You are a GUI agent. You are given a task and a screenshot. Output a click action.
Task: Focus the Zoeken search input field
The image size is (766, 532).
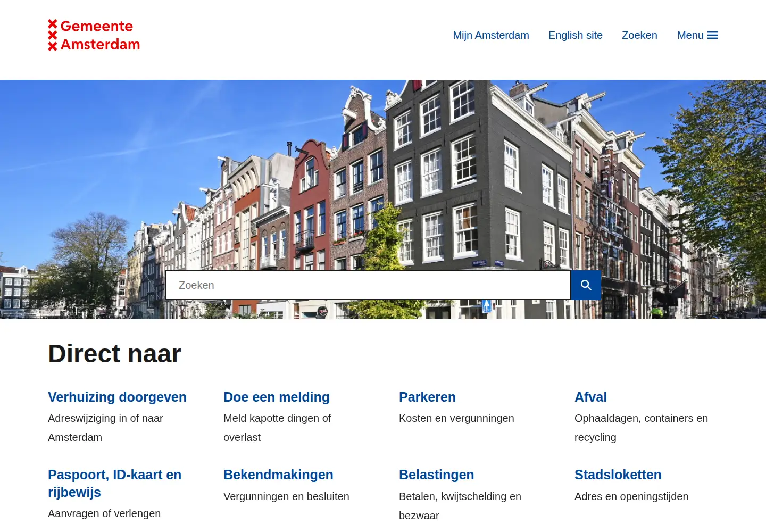(x=368, y=285)
